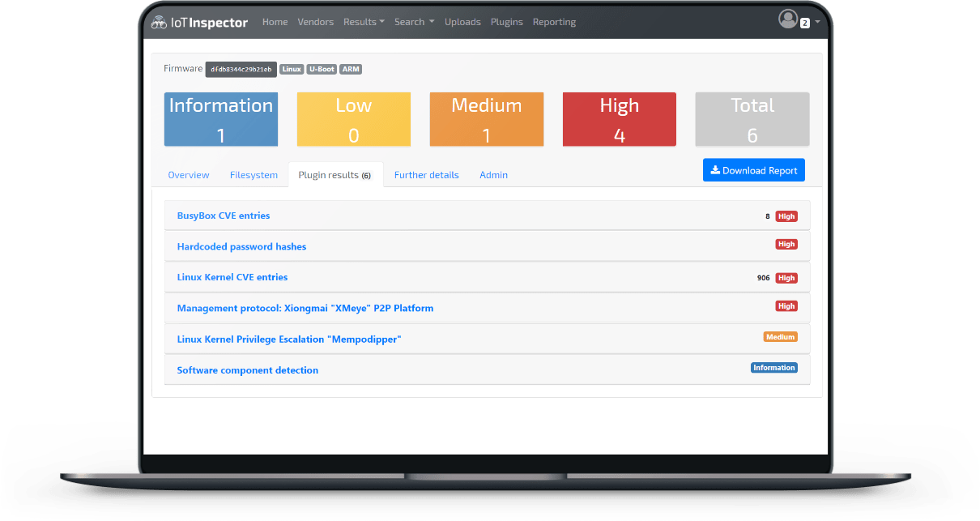Click the BusyBox count 8
The image size is (980, 521).
768,216
